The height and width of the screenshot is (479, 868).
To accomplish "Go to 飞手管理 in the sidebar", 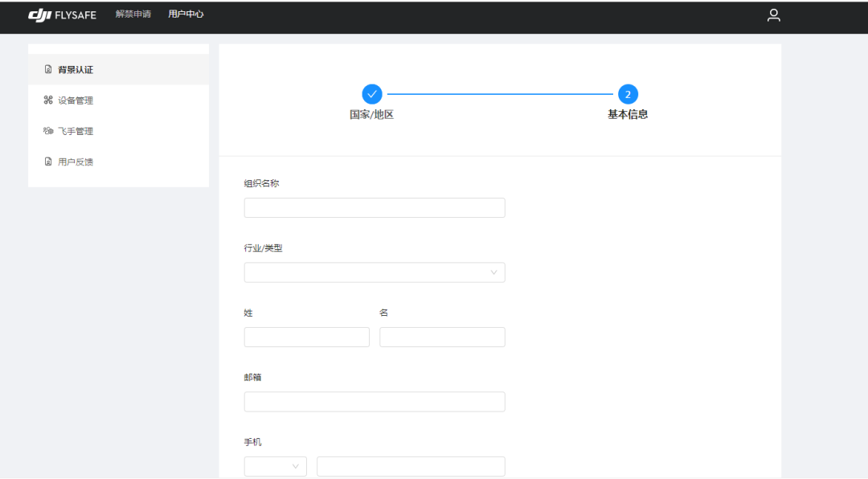I will coord(118,131).
